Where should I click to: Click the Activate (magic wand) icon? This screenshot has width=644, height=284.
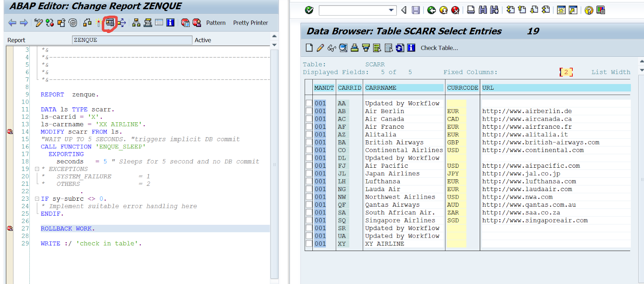click(x=98, y=23)
